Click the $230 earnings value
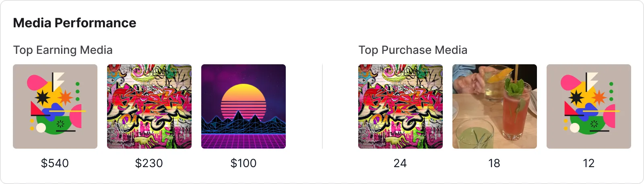 149,163
